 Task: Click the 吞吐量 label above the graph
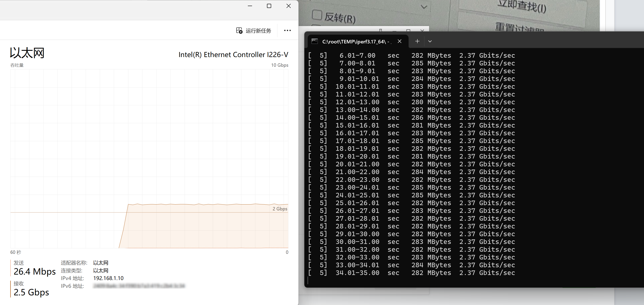click(x=17, y=65)
